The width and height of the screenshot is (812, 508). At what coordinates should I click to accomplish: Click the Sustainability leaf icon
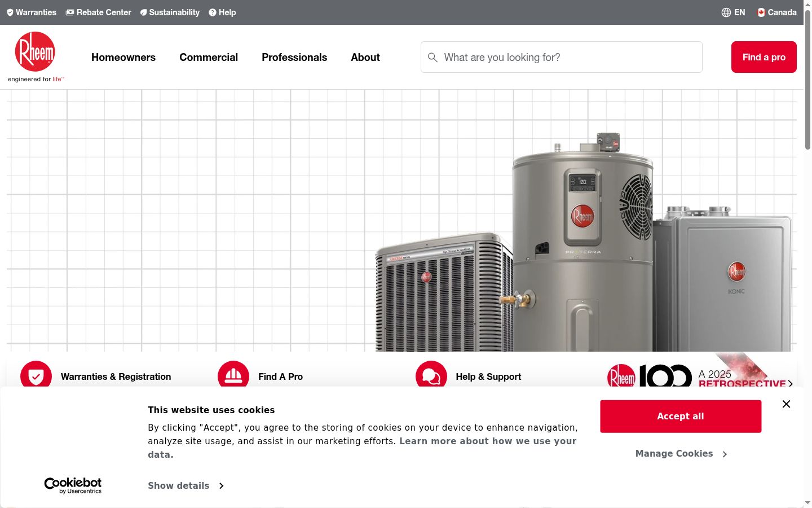[143, 12]
